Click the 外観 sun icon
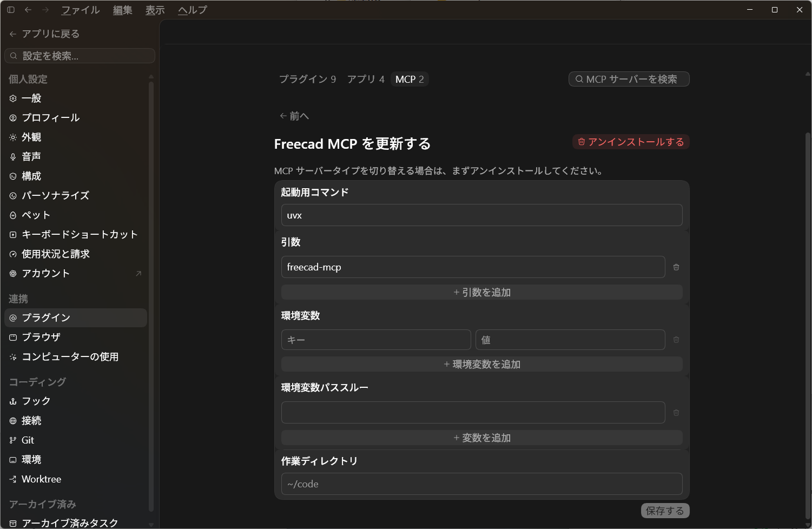The width and height of the screenshot is (812, 529). 13,137
